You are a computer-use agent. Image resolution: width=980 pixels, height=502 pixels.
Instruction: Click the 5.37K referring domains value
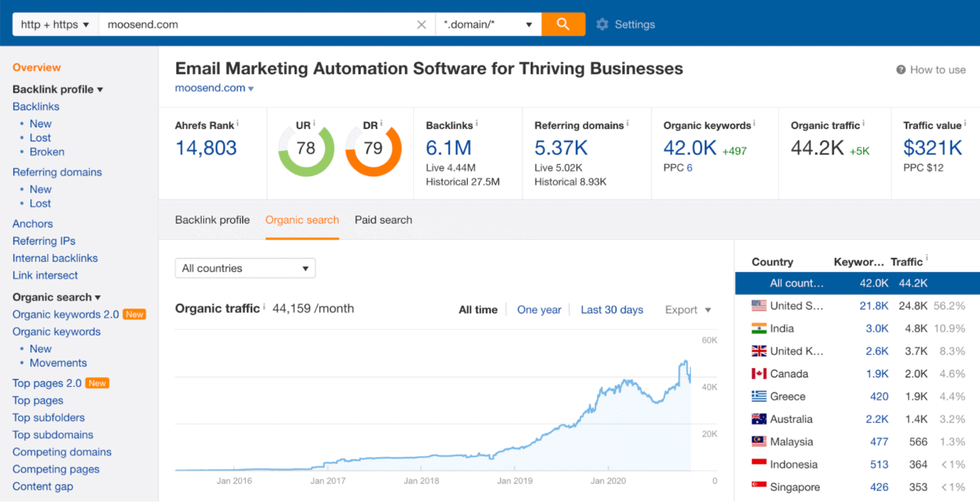click(x=561, y=148)
